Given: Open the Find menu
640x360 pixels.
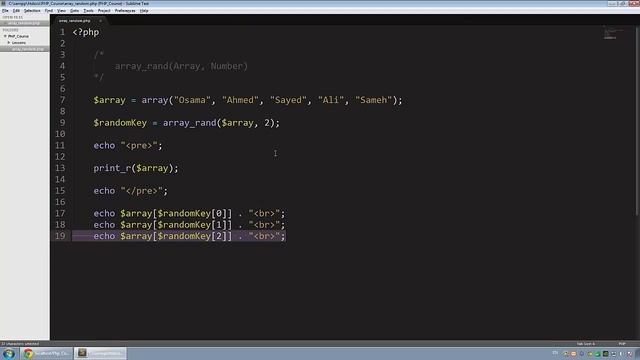Looking at the screenshot, I should point(49,11).
